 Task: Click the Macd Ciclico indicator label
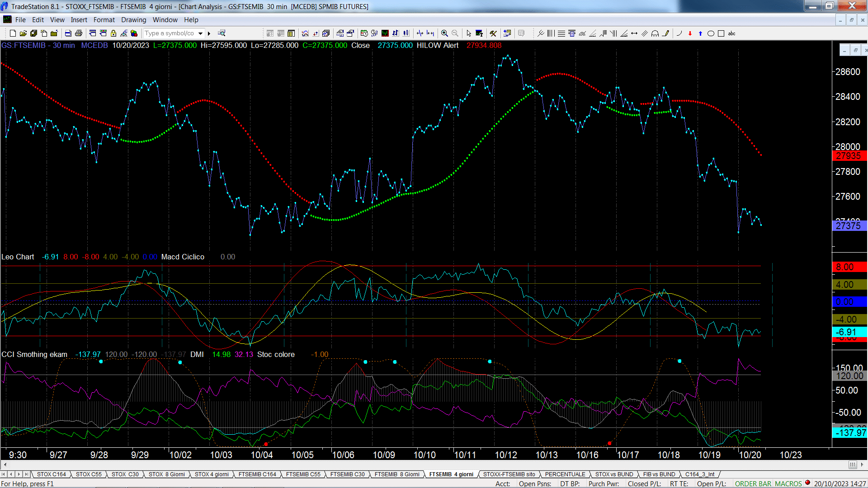183,257
